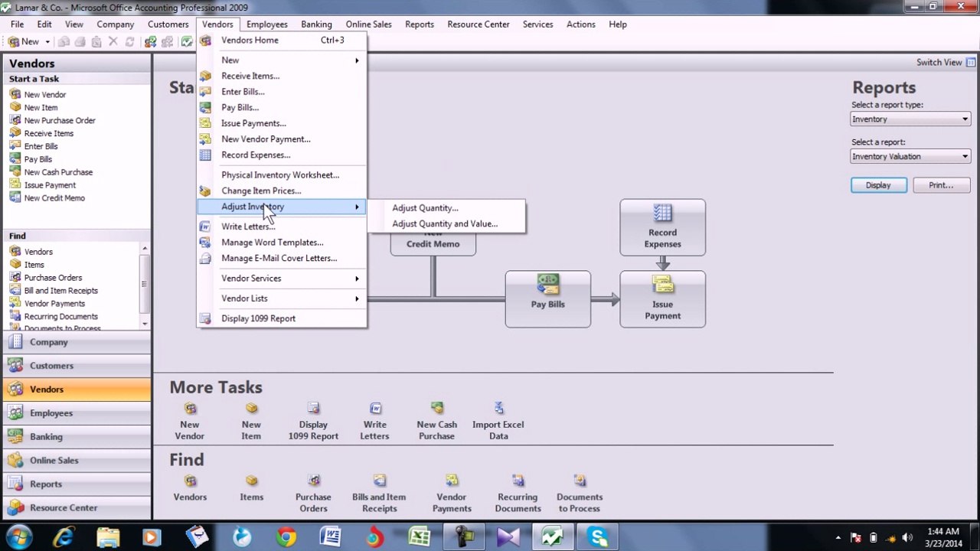Select Adjust Quantity submenu entry

446,208
